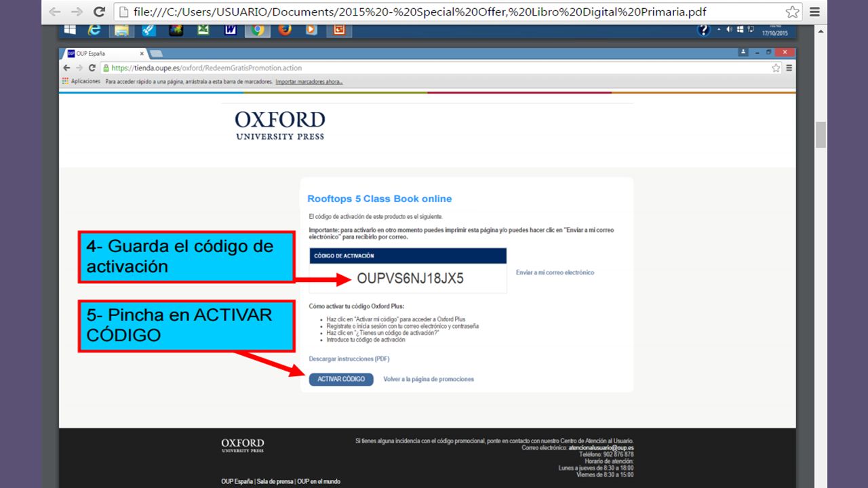Open the Aplicaciones bookmarks shortcut
The image size is (868, 488).
pos(81,81)
